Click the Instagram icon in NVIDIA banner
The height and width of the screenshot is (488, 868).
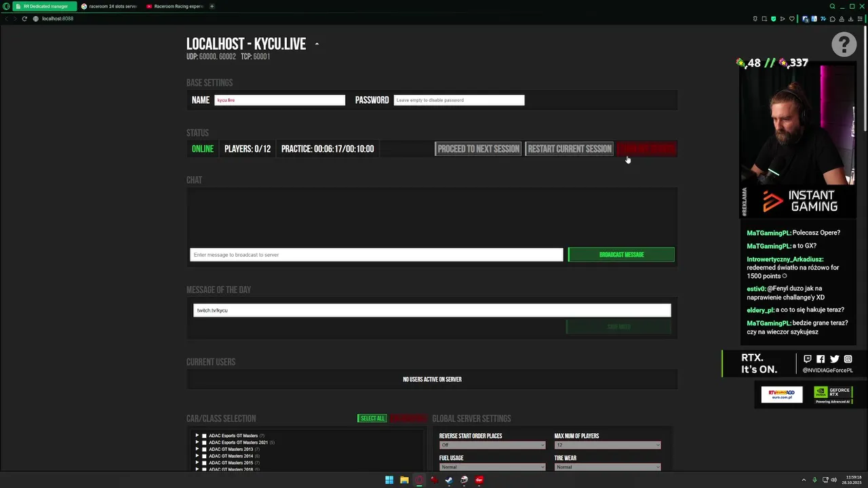tap(848, 359)
